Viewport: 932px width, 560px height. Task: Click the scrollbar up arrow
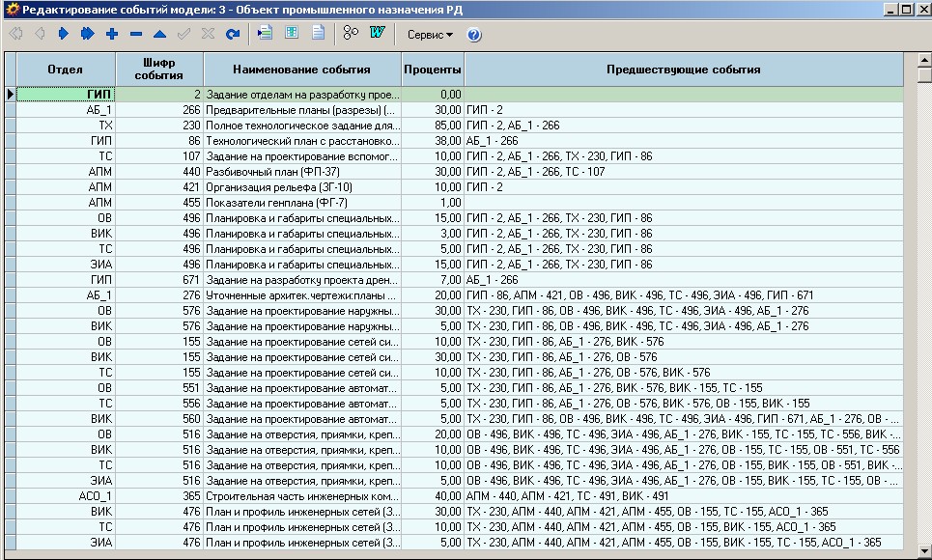pyautogui.click(x=925, y=60)
